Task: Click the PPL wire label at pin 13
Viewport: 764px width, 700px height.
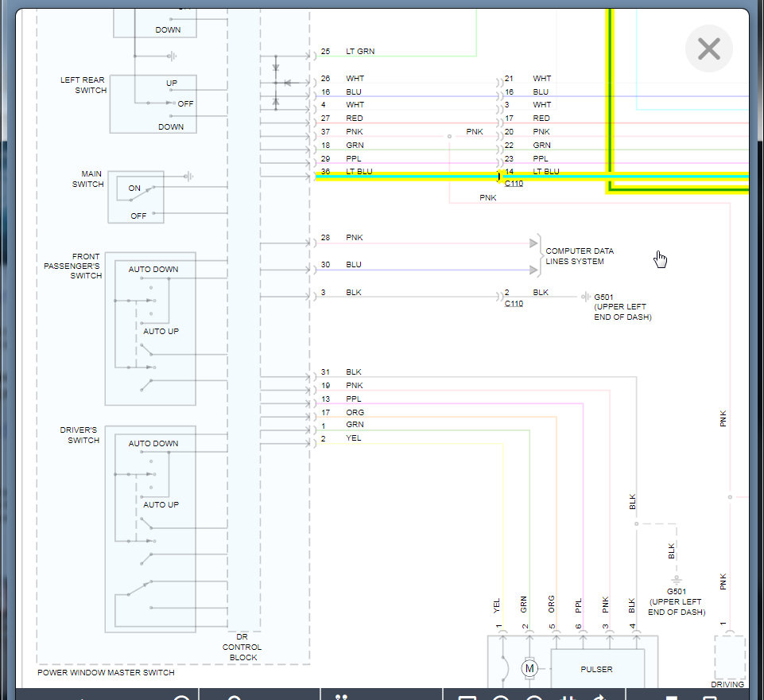Action: click(354, 399)
